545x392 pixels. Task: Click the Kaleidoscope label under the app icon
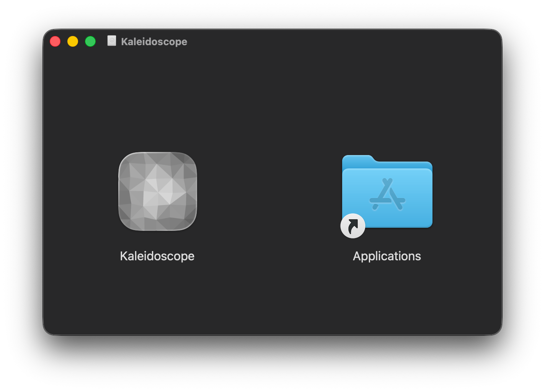pos(157,256)
